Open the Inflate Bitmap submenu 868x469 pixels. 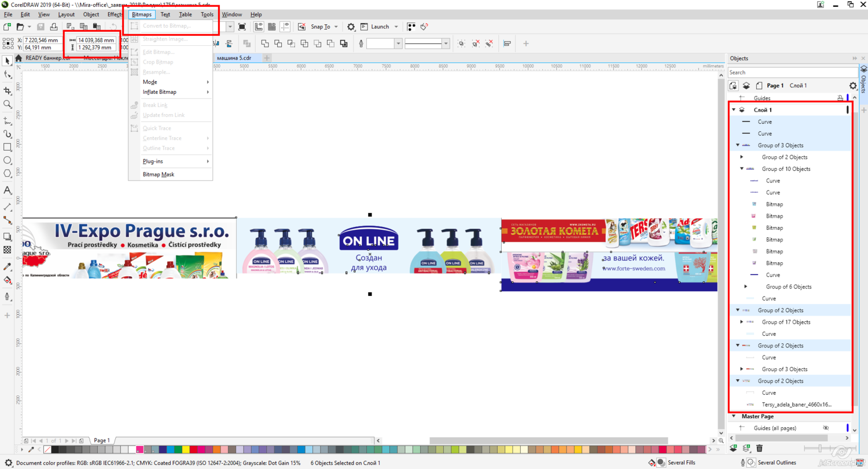coord(170,92)
